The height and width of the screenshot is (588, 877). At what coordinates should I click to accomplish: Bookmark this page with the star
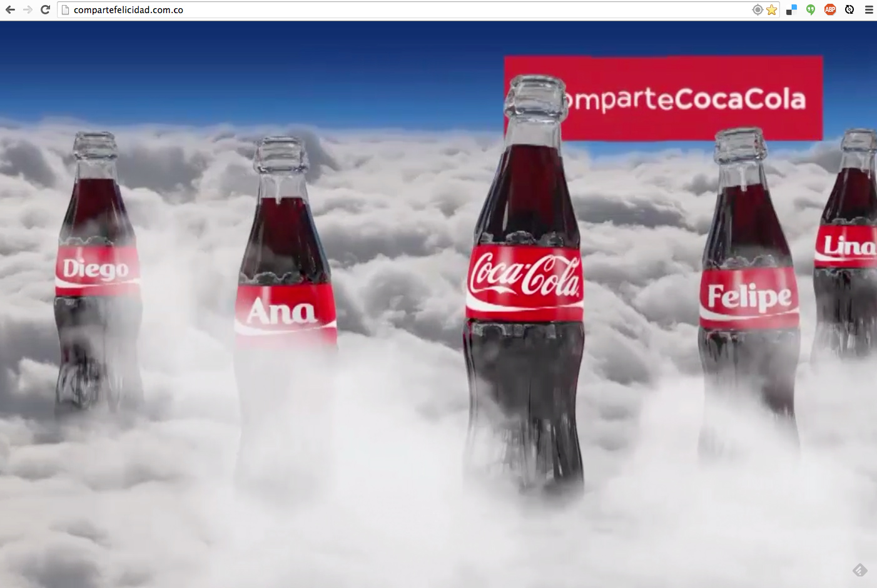(772, 9)
